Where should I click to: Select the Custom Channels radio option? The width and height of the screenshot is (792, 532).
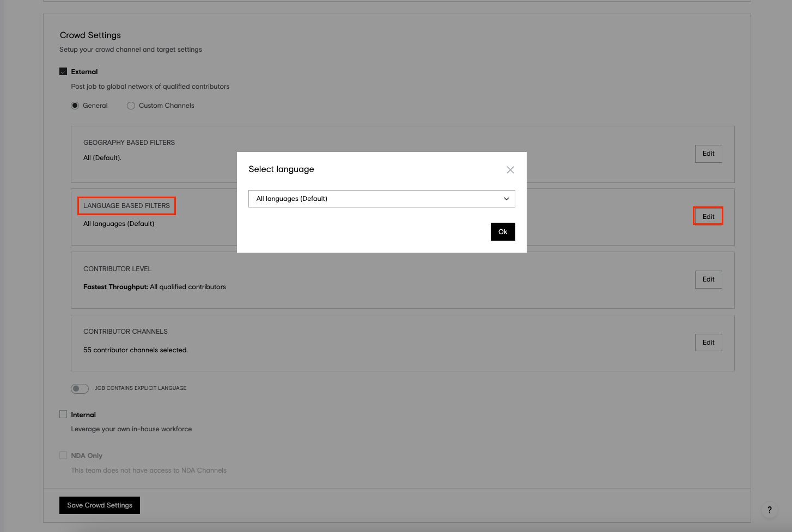pyautogui.click(x=131, y=106)
